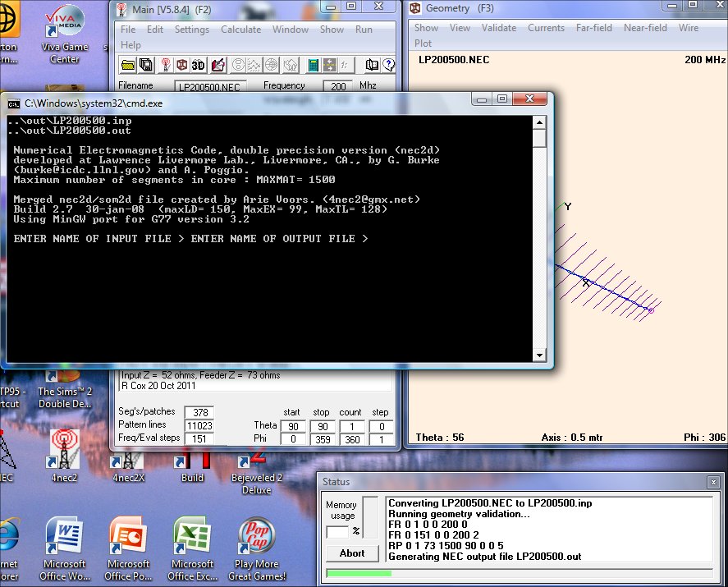Click the open file folder icon

coord(128,65)
